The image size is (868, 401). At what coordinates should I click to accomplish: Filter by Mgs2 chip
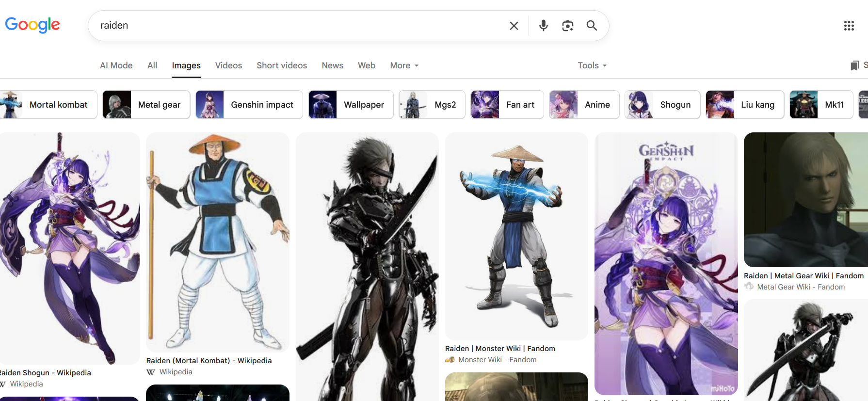click(432, 105)
